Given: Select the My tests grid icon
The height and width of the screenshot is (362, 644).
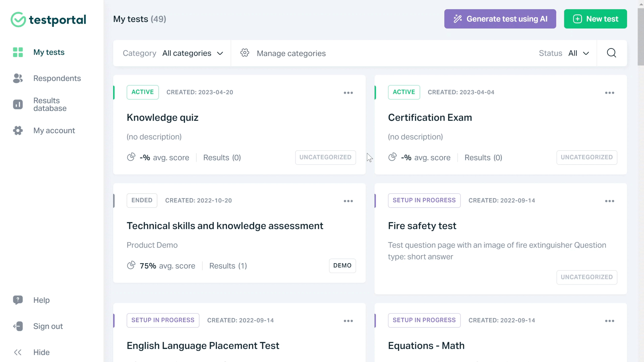Looking at the screenshot, I should (x=17, y=52).
